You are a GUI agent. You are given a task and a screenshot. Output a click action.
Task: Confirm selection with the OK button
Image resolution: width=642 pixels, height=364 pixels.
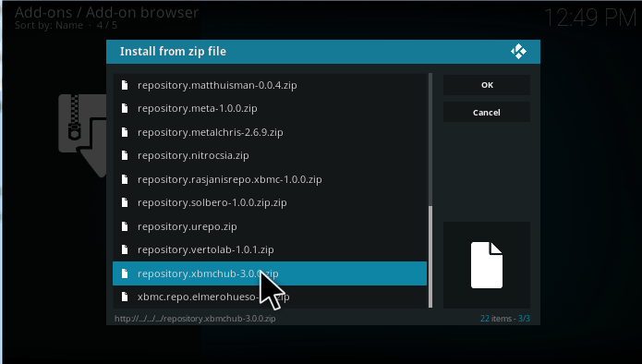pos(487,85)
